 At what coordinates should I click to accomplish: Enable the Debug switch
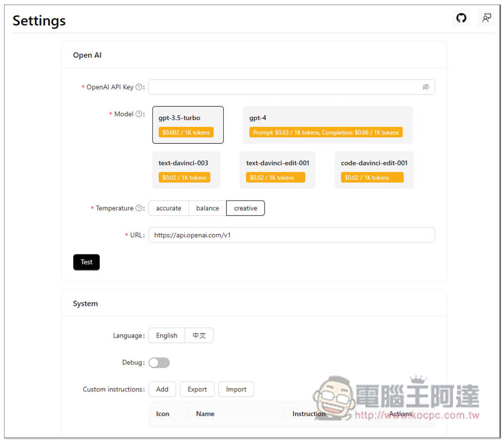point(159,363)
